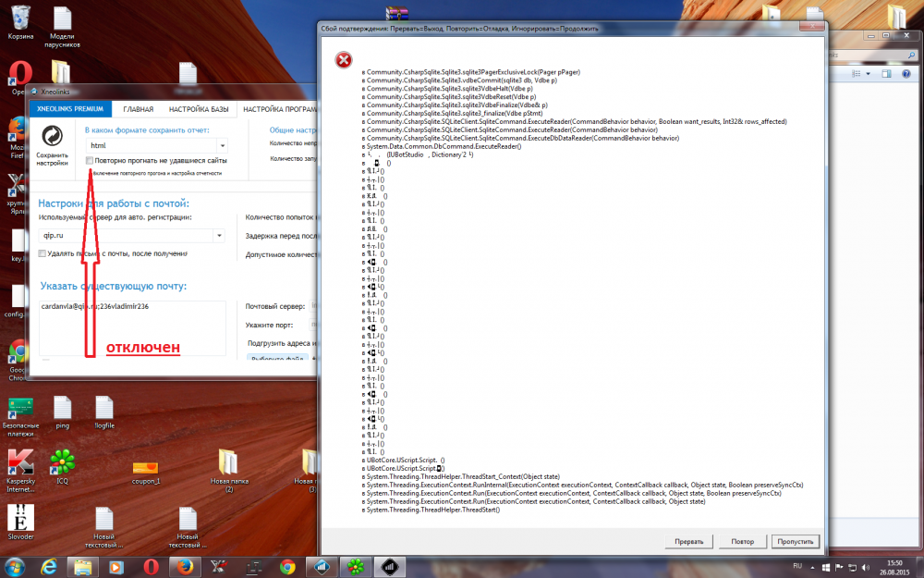Click the Opera icon in the taskbar
Image resolution: width=924 pixels, height=578 pixels.
pyautogui.click(x=151, y=568)
